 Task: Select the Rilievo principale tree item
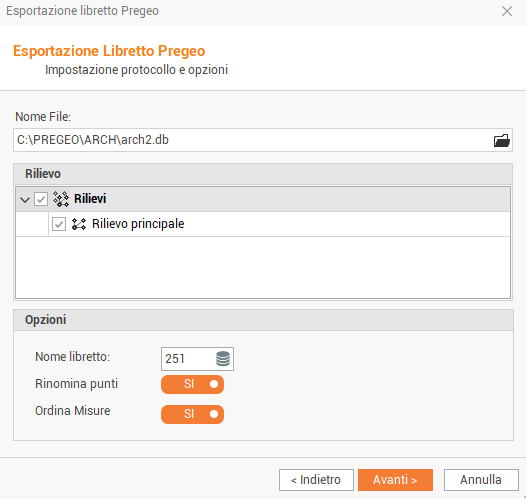point(138,224)
